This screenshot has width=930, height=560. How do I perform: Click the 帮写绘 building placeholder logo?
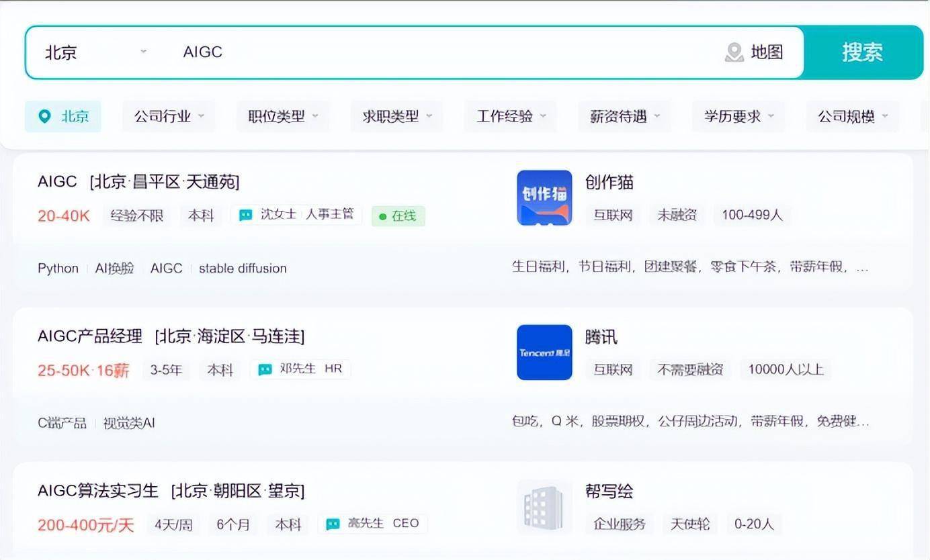[544, 506]
